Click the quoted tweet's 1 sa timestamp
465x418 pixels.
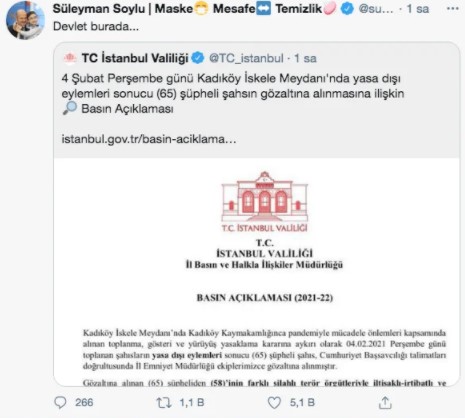tap(305, 58)
